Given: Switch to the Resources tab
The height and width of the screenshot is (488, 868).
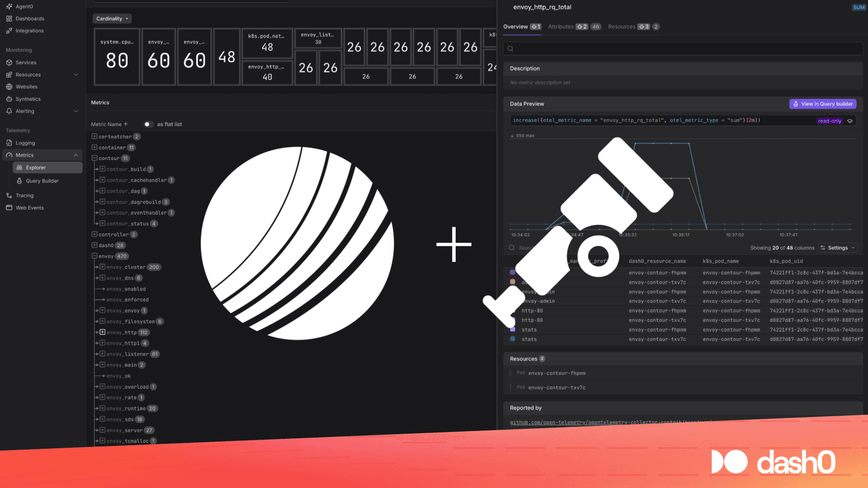Looking at the screenshot, I should click(x=634, y=27).
